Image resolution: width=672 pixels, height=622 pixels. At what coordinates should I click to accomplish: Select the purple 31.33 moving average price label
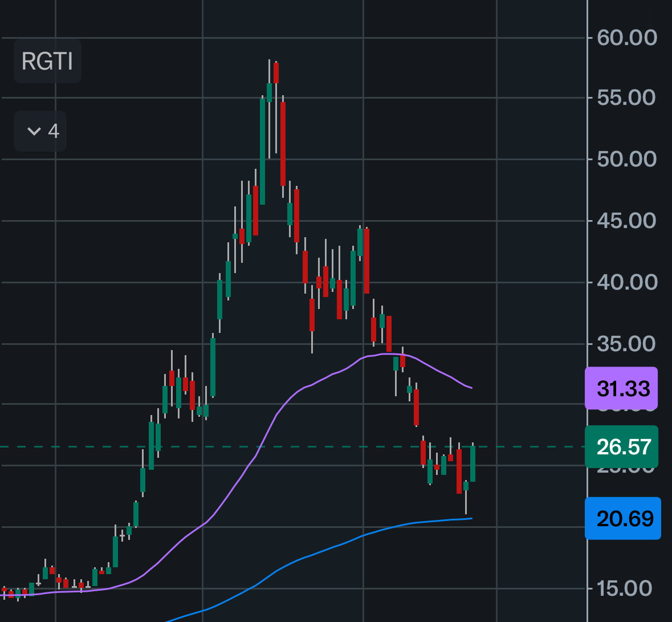coord(621,388)
